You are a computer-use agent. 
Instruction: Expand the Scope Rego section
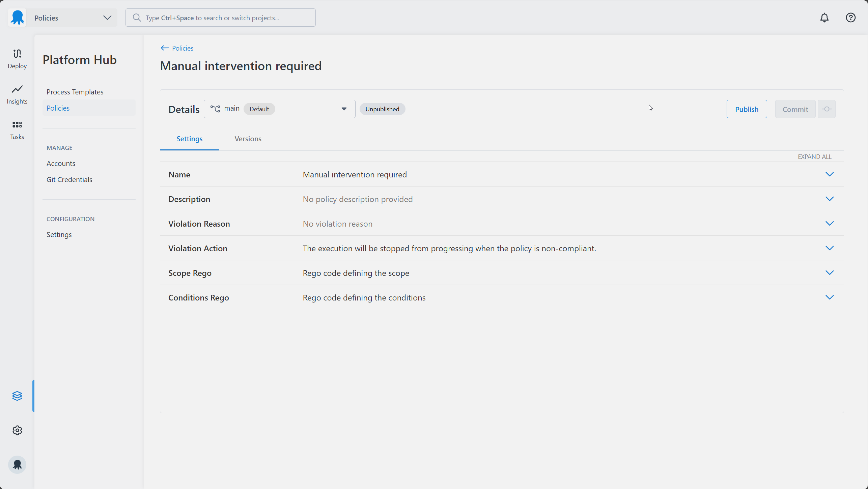click(x=829, y=273)
